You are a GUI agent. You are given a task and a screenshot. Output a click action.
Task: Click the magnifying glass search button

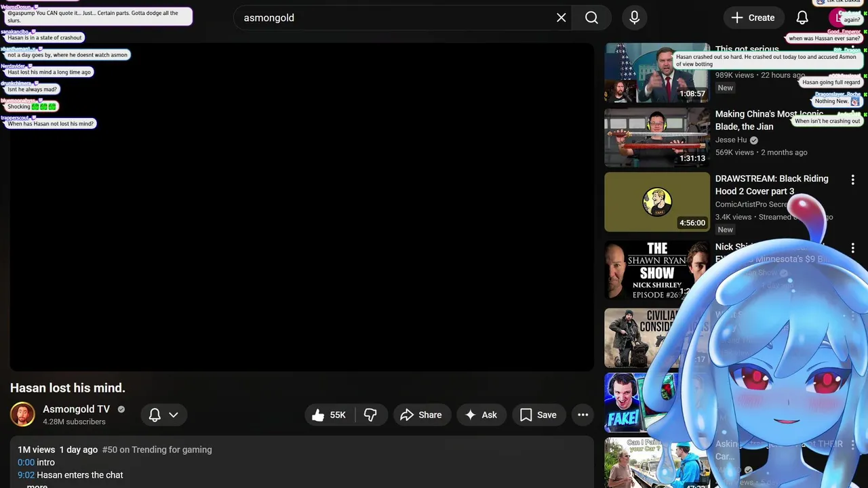click(x=591, y=18)
